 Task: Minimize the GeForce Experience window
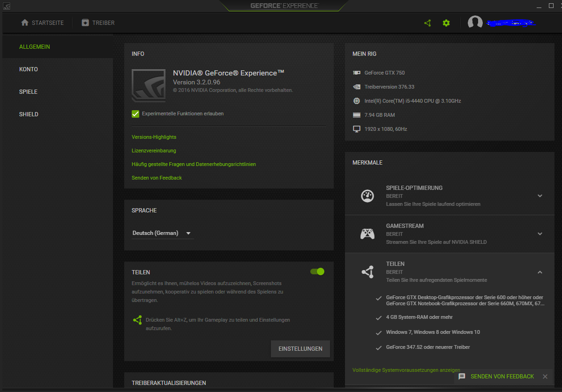point(539,6)
